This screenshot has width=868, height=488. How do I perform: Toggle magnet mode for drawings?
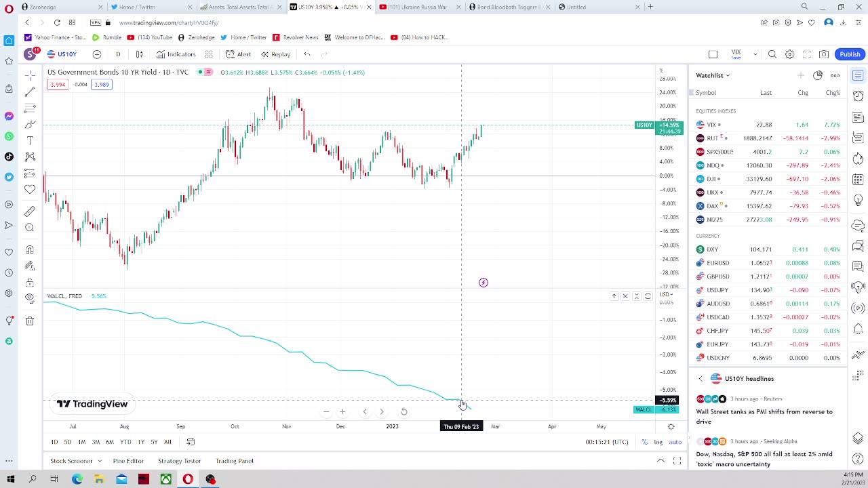pyautogui.click(x=30, y=250)
